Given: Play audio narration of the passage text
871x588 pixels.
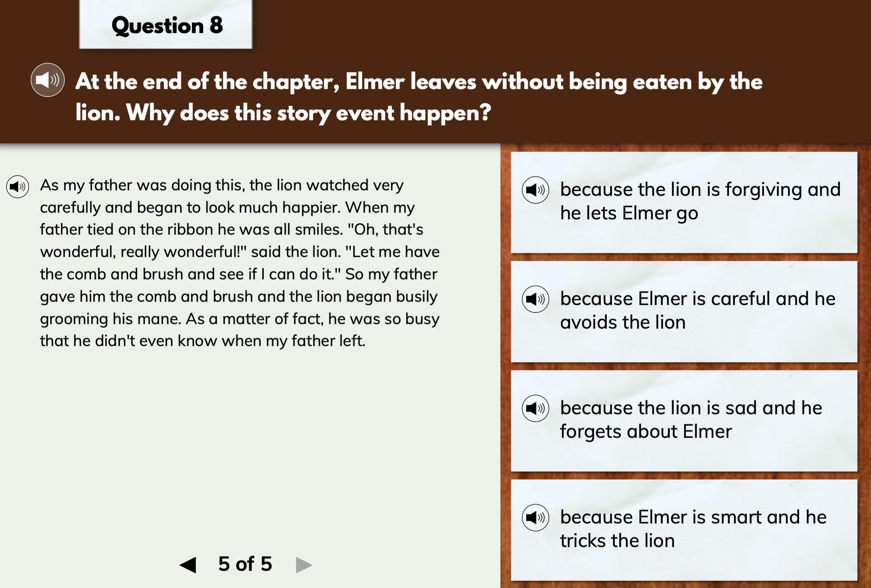Looking at the screenshot, I should [x=18, y=187].
